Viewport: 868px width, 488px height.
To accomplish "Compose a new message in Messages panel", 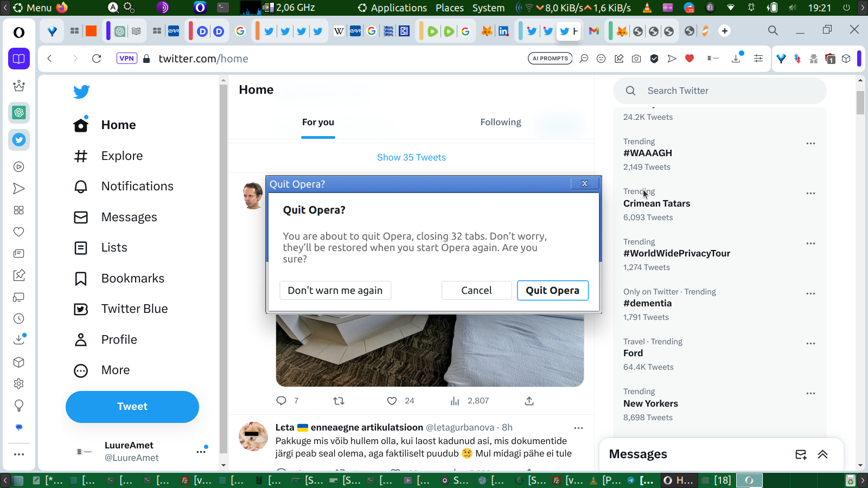I will tap(801, 454).
